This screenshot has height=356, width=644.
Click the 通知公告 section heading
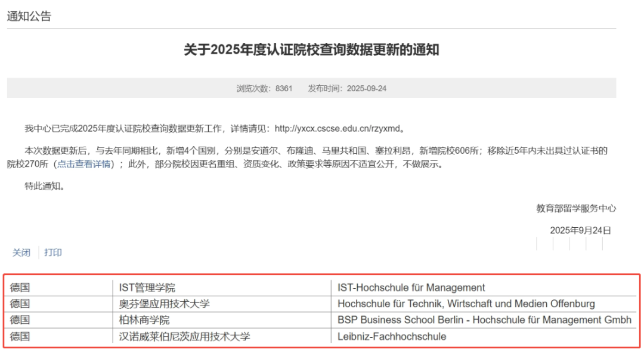(x=29, y=16)
